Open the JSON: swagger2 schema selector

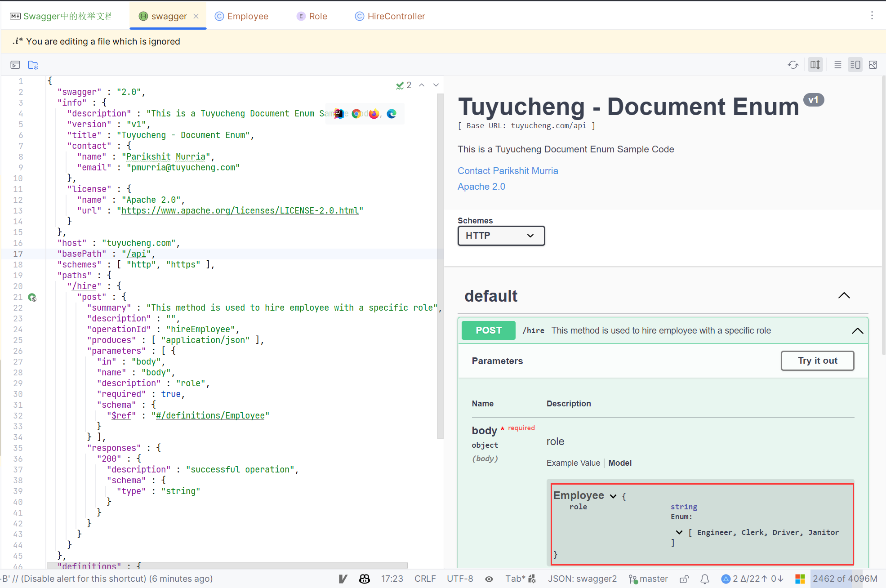pos(582,579)
